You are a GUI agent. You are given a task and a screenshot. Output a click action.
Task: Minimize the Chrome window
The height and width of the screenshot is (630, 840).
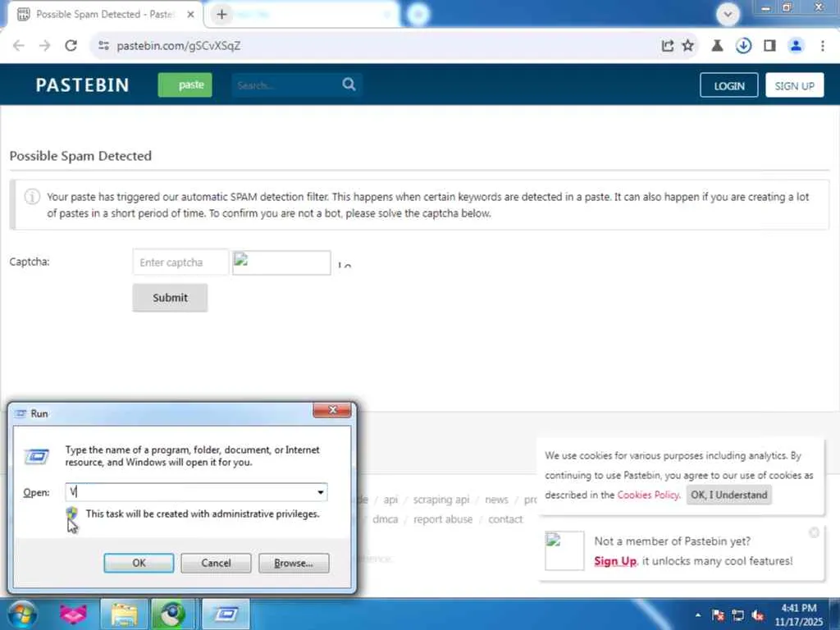[x=765, y=7]
